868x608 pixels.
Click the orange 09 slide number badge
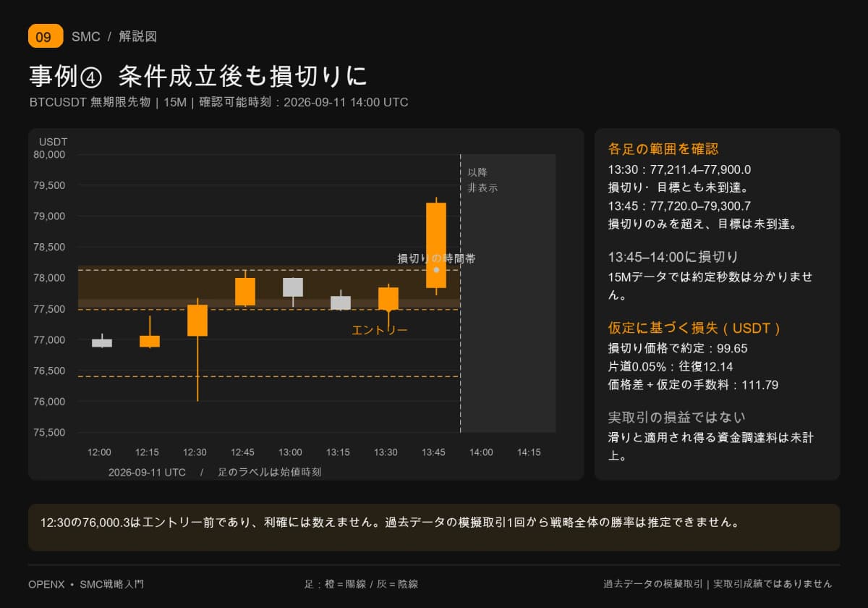[x=46, y=36]
